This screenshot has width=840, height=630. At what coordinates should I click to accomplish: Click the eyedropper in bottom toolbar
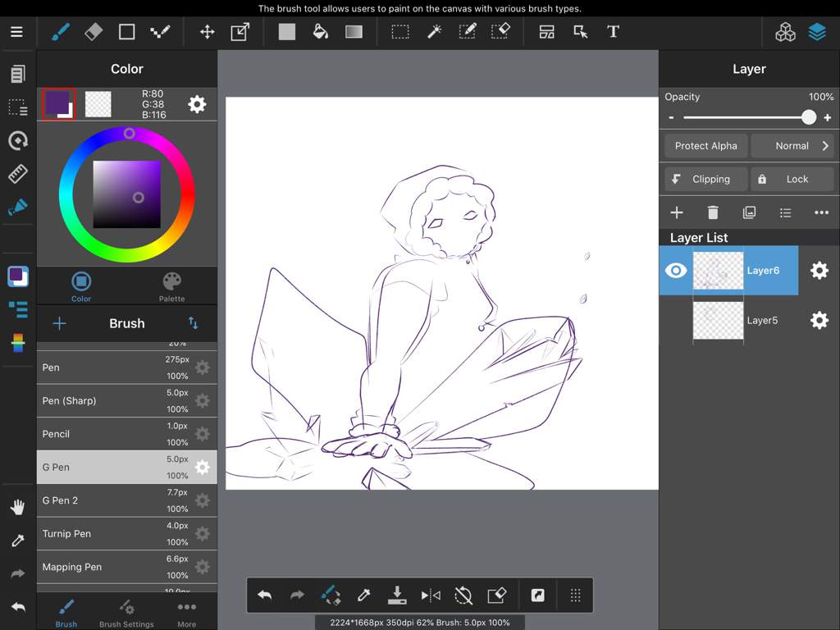pyautogui.click(x=363, y=596)
